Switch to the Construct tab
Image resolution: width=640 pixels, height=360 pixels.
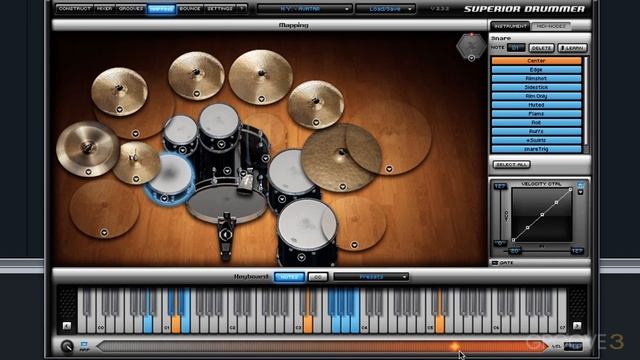74,9
